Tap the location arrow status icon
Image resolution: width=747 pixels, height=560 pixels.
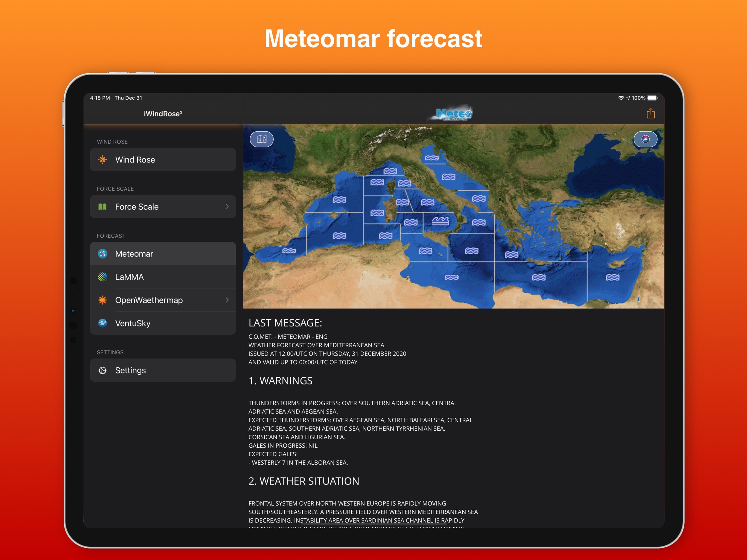tap(628, 98)
